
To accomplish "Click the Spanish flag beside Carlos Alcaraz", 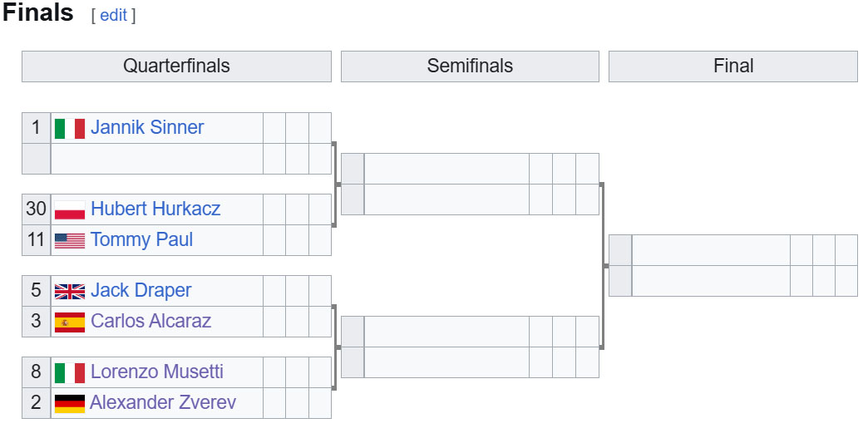I will pos(70,322).
